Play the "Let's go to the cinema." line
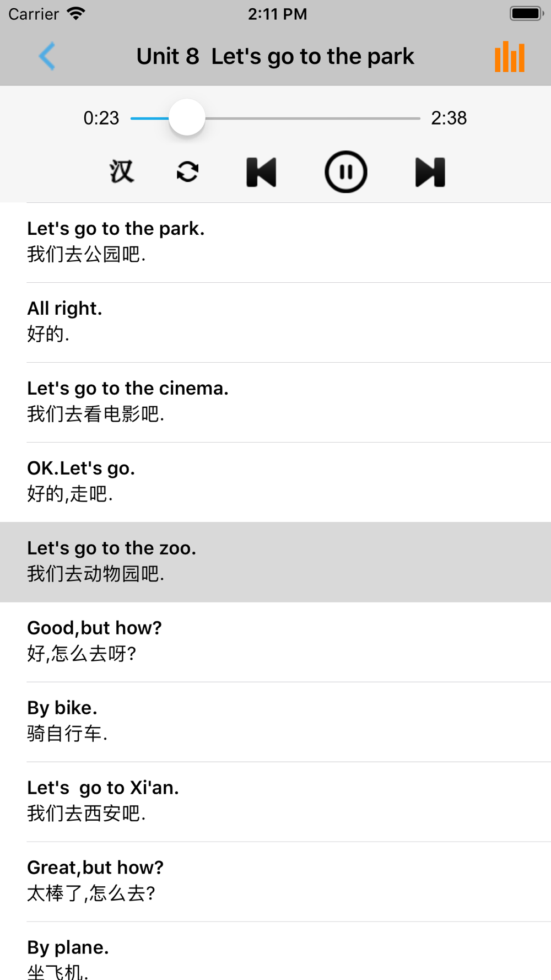Viewport: 551px width, 980px height. point(275,402)
